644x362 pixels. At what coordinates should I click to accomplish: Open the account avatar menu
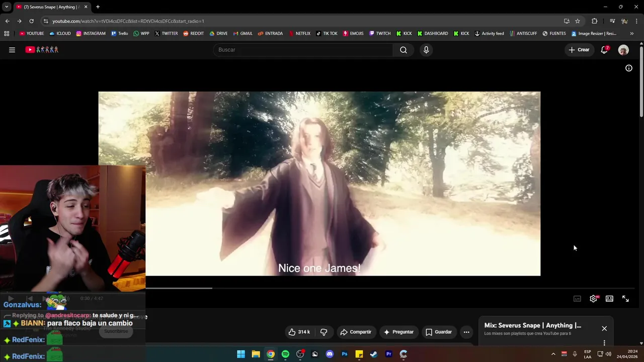tap(623, 50)
